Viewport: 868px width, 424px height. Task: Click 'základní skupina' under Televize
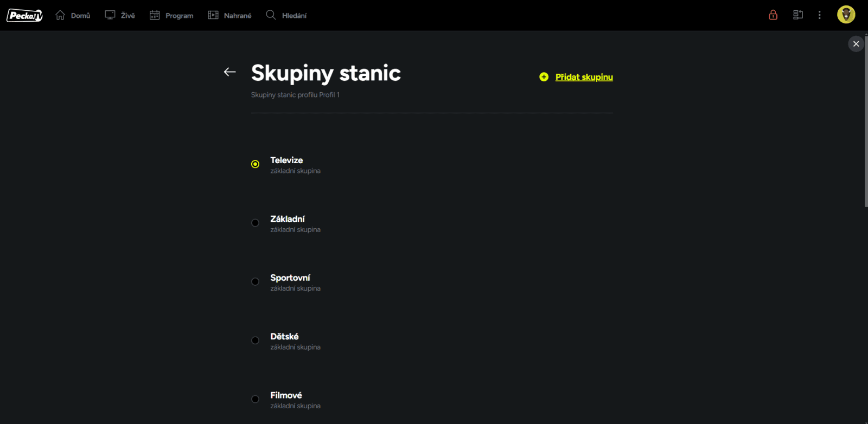pyautogui.click(x=295, y=171)
